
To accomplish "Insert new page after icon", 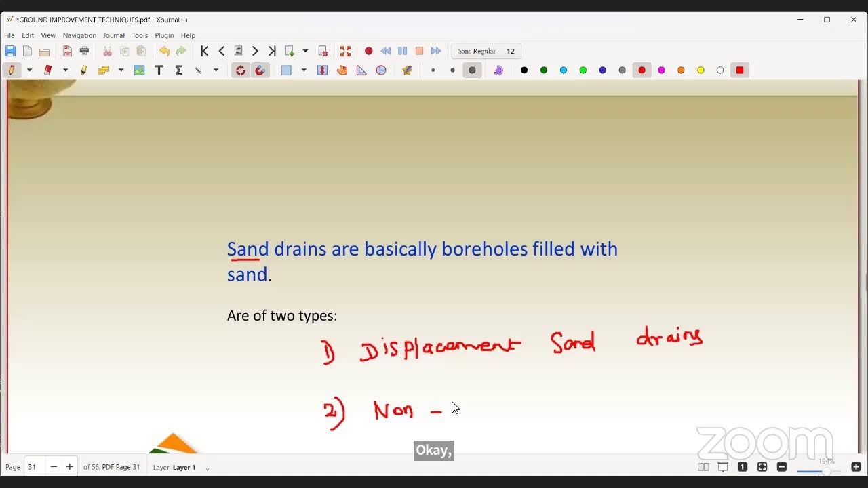I will pos(290,51).
